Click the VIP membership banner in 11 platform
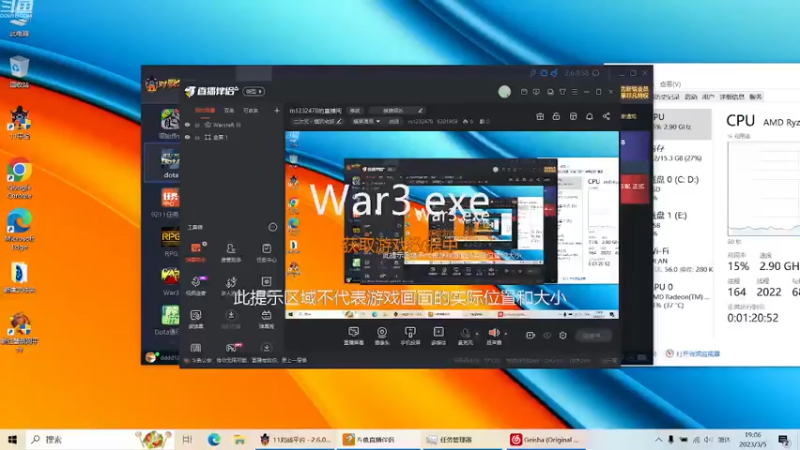The image size is (800, 450). pos(634,92)
